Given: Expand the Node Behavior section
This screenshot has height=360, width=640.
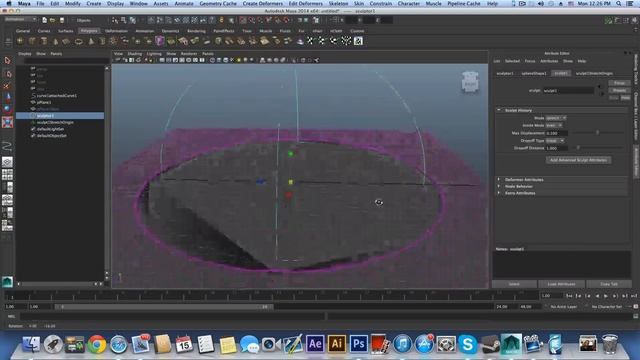Looking at the screenshot, I should pos(499,186).
